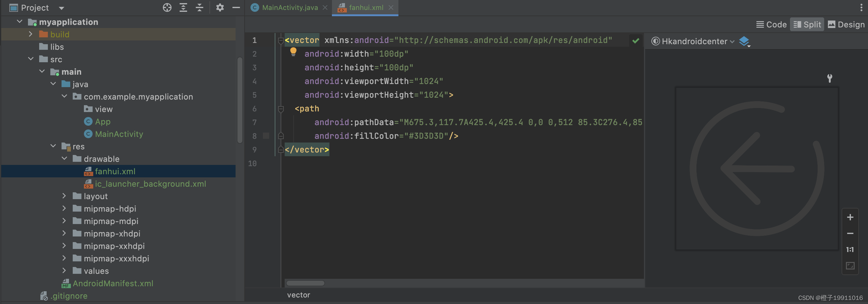The width and height of the screenshot is (868, 304).
Task: Switch editor to Design view
Action: [x=846, y=25]
